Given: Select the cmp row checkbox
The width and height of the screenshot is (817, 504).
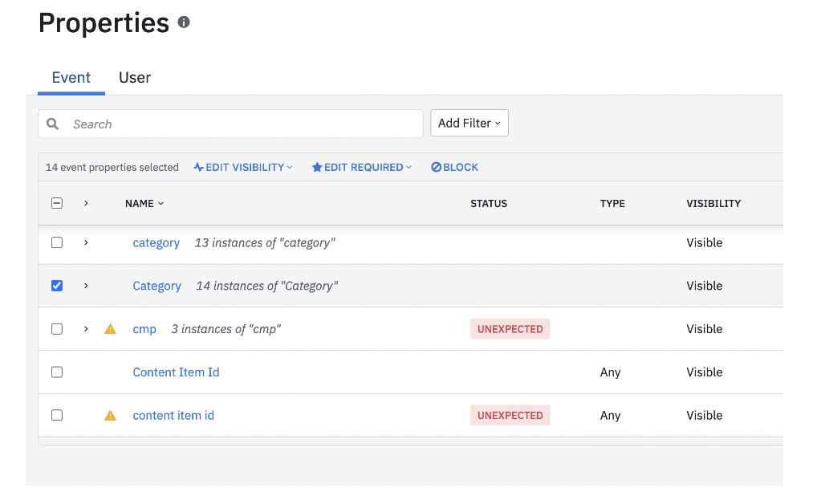Looking at the screenshot, I should pos(57,329).
